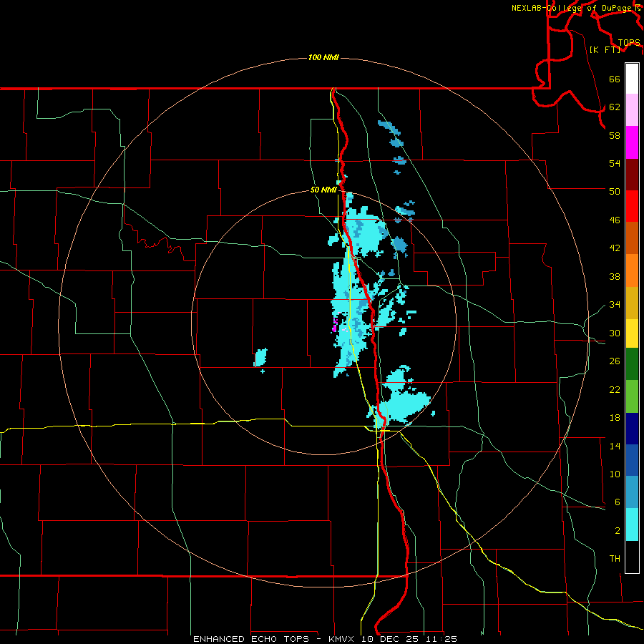Click the legend value '66'
Image resolution: width=644 pixels, height=644 pixels.
point(615,79)
